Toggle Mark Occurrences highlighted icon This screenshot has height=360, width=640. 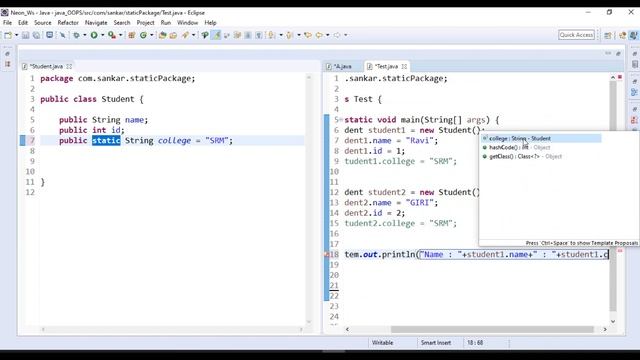pos(216,35)
